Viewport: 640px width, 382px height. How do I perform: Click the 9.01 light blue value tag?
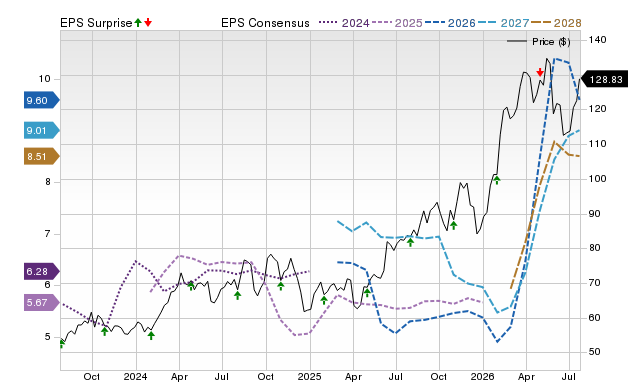(42, 131)
